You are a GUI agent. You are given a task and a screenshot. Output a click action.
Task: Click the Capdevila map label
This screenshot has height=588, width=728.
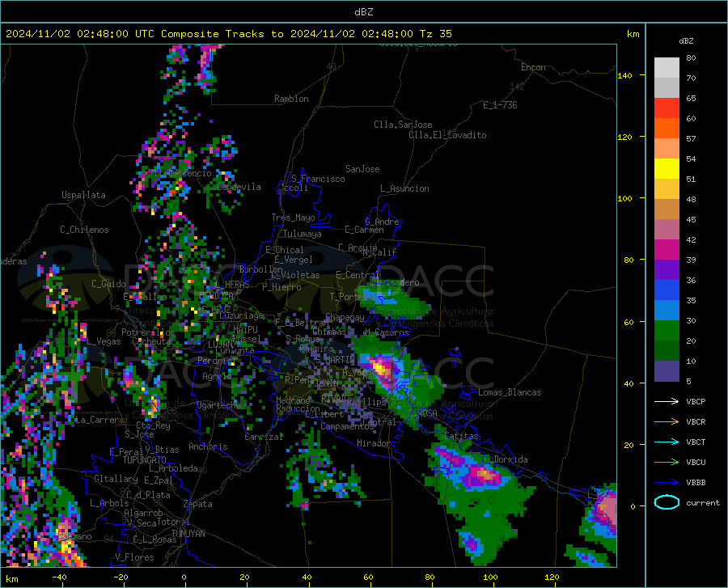pos(239,187)
